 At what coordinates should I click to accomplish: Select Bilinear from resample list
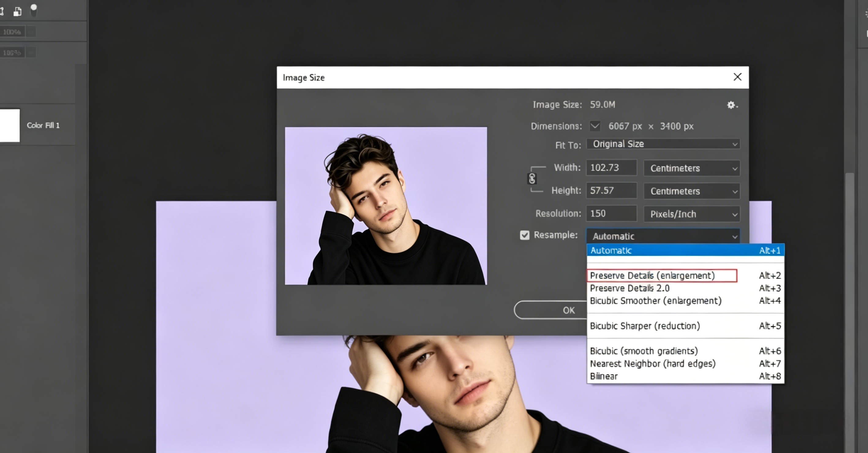tap(603, 376)
